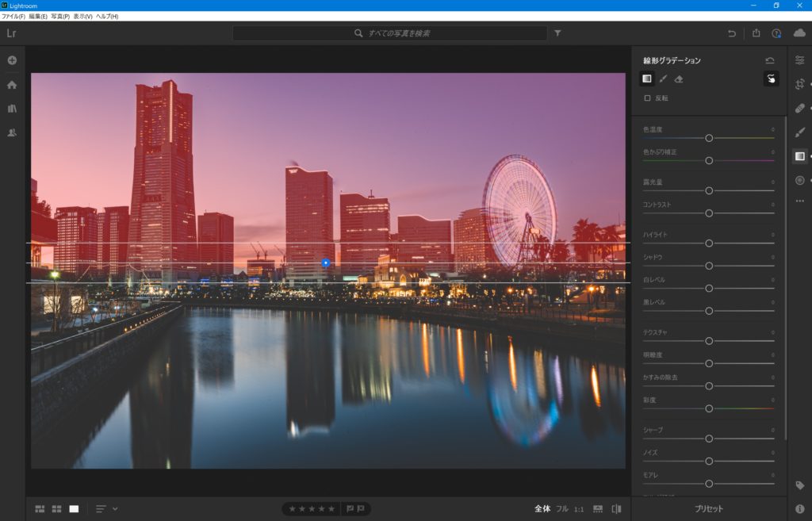The image size is (812, 521).
Task: Select the Healing Brush tool
Action: tap(799, 108)
